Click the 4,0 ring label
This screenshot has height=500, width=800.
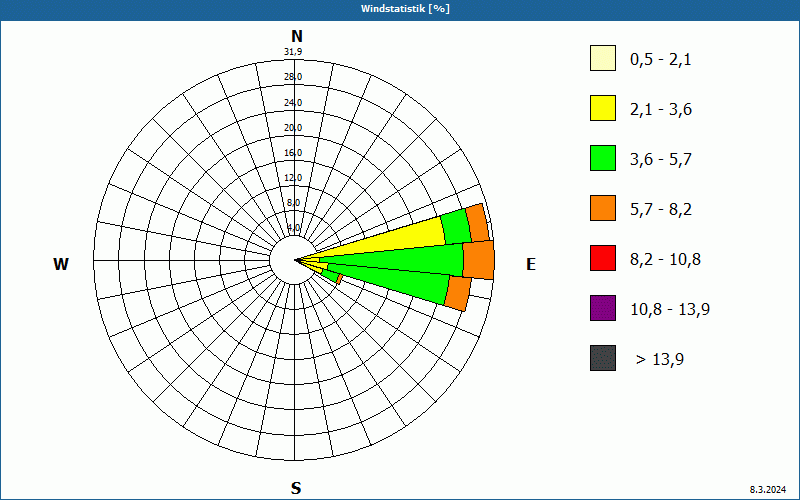[294, 228]
